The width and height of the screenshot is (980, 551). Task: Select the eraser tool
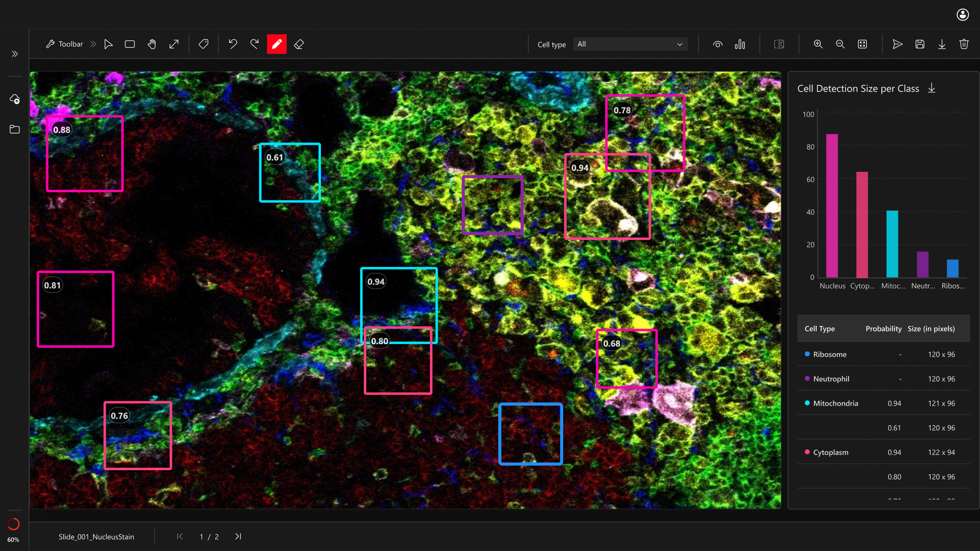click(x=298, y=44)
